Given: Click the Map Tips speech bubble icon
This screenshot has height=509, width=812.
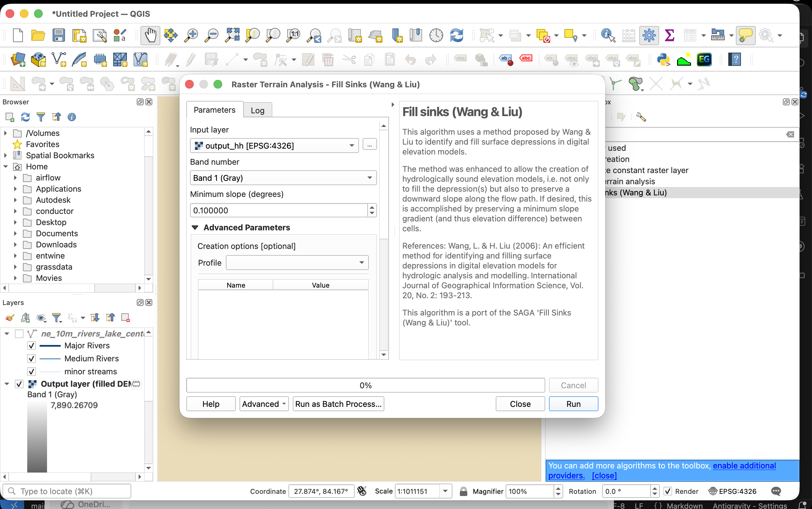Looking at the screenshot, I should coord(745,35).
